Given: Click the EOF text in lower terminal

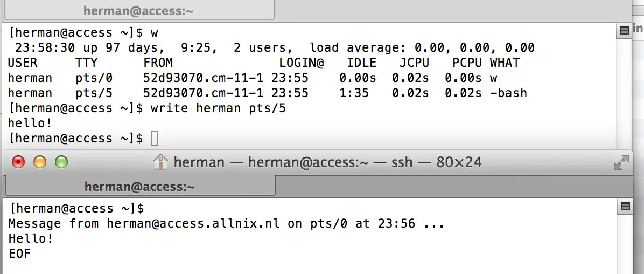Looking at the screenshot, I should tap(20, 254).
